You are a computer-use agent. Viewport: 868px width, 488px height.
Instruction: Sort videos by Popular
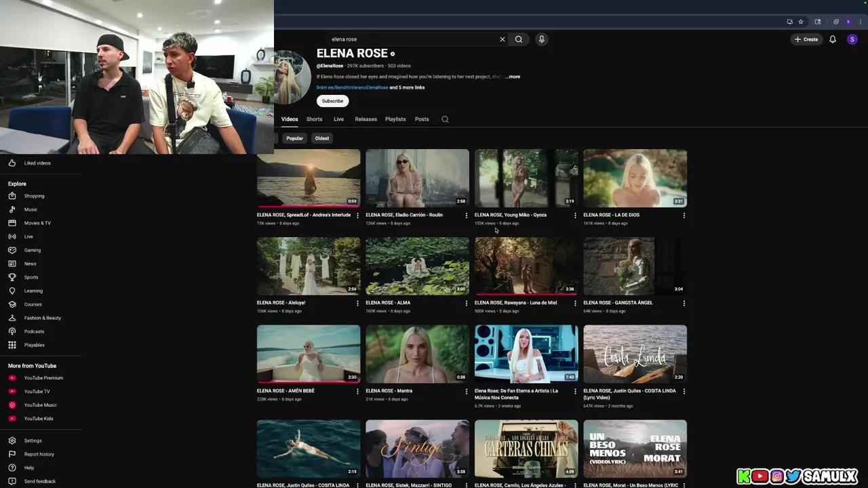click(x=294, y=138)
